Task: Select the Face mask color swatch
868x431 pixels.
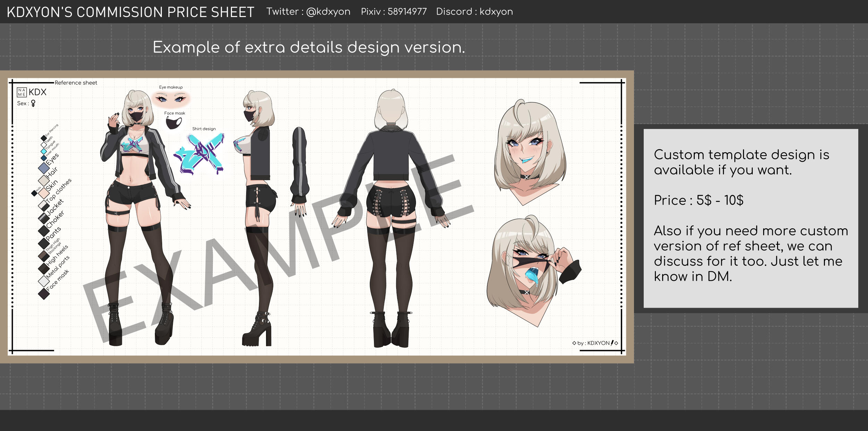Action: click(44, 294)
